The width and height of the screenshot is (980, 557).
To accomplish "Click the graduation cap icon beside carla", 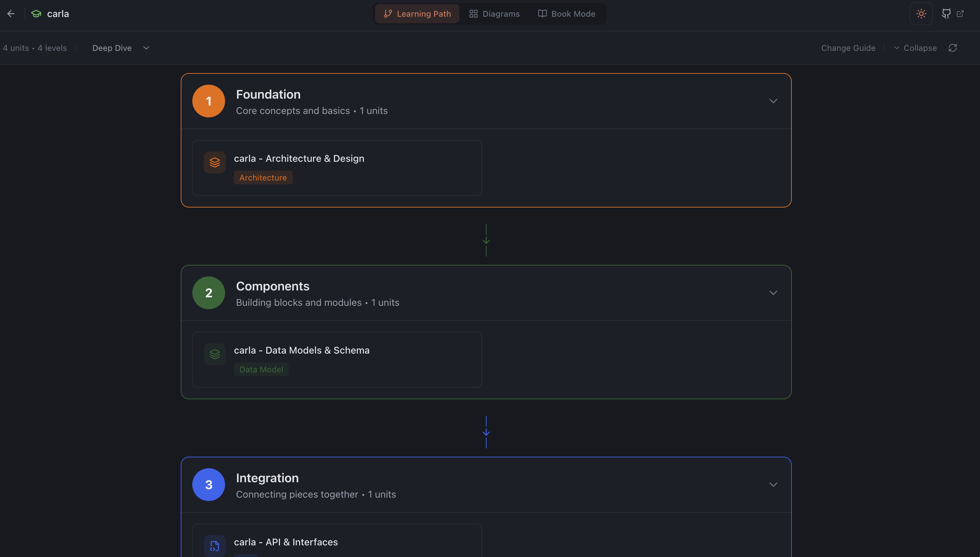I will tap(35, 13).
